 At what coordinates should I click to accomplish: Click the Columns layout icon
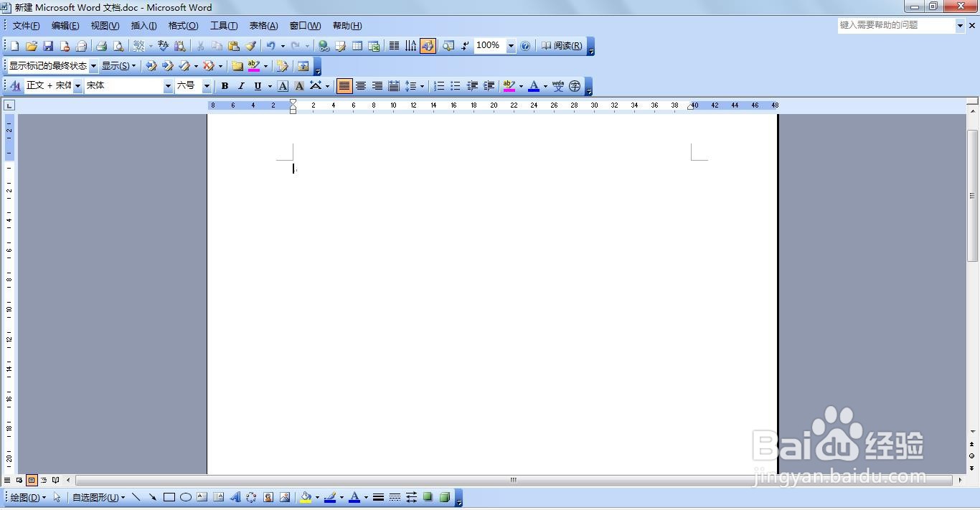tap(394, 46)
